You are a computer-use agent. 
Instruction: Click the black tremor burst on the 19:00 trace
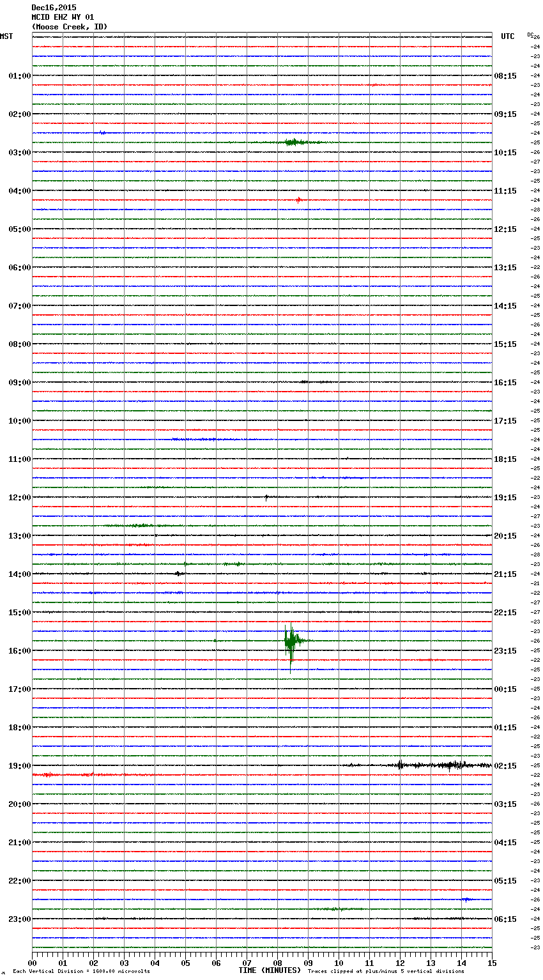coord(441,765)
